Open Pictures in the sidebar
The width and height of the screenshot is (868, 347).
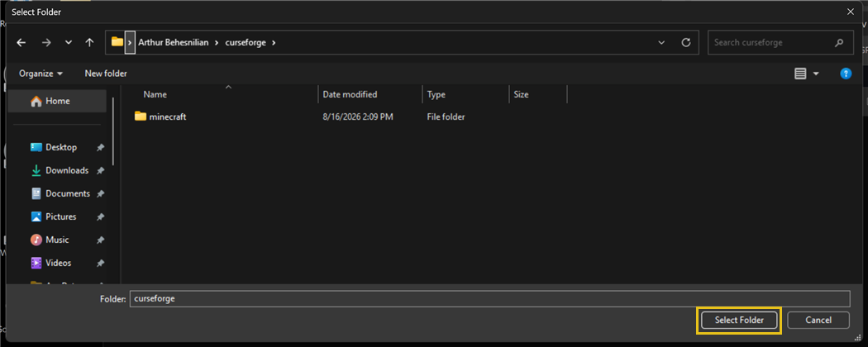61,217
